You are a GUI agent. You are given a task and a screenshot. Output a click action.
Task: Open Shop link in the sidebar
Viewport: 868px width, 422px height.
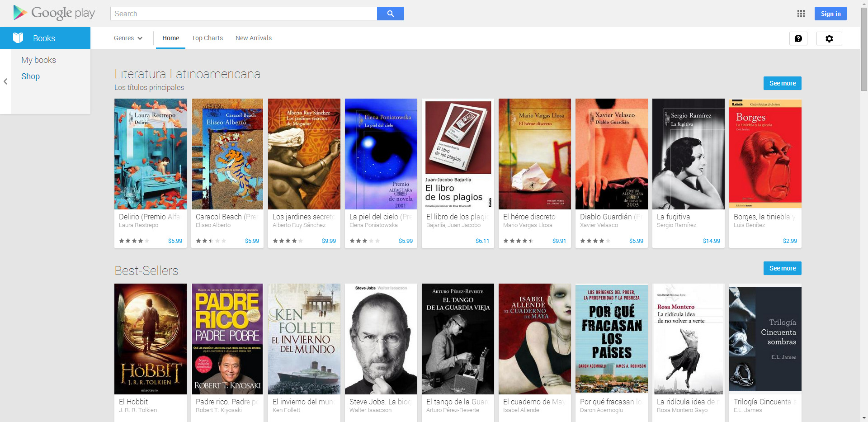coord(30,76)
